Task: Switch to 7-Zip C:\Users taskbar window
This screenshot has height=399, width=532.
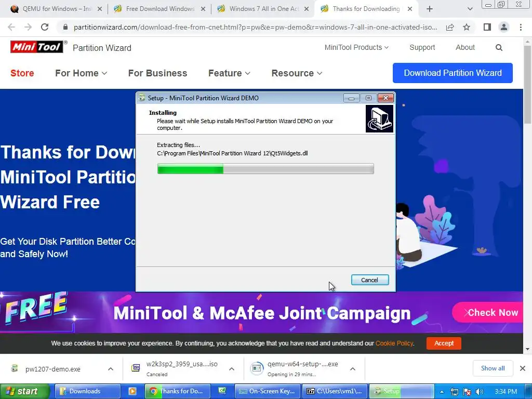Action: (335, 391)
